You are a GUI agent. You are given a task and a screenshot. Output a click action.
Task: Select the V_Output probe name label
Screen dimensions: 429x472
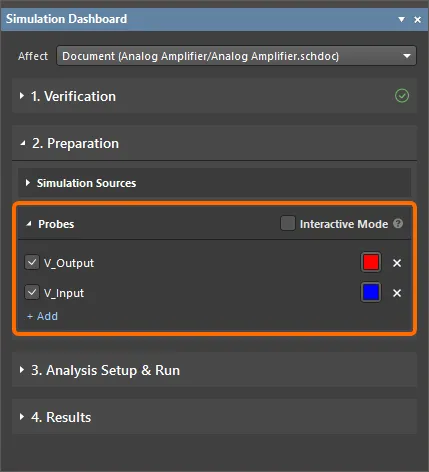69,263
